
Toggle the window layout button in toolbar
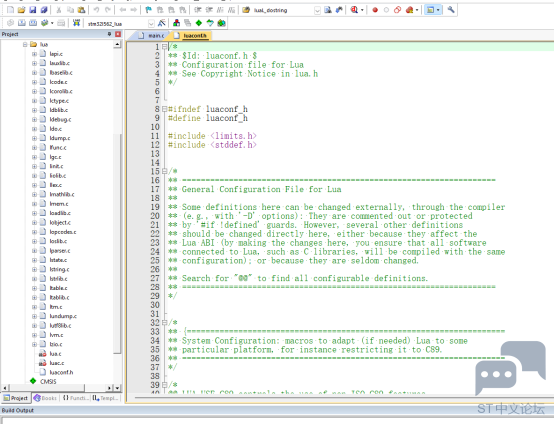(431, 10)
